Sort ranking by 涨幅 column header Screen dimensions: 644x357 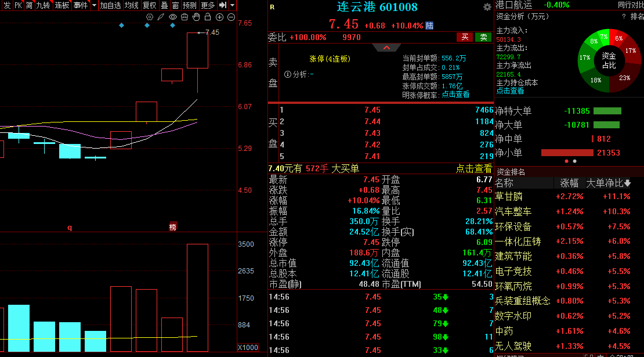point(569,183)
